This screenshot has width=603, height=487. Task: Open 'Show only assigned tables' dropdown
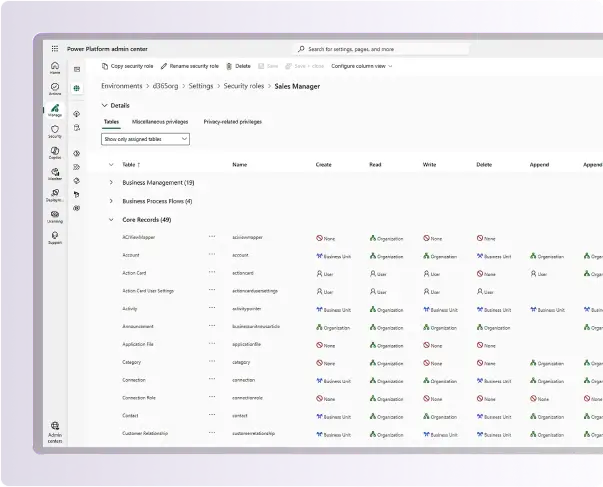(x=146, y=140)
